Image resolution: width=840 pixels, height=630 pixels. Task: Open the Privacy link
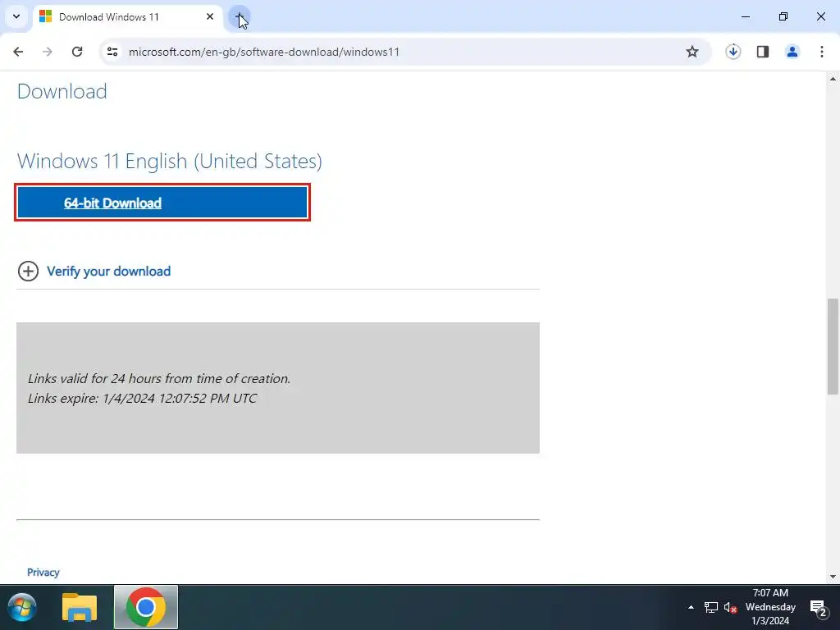(x=43, y=572)
